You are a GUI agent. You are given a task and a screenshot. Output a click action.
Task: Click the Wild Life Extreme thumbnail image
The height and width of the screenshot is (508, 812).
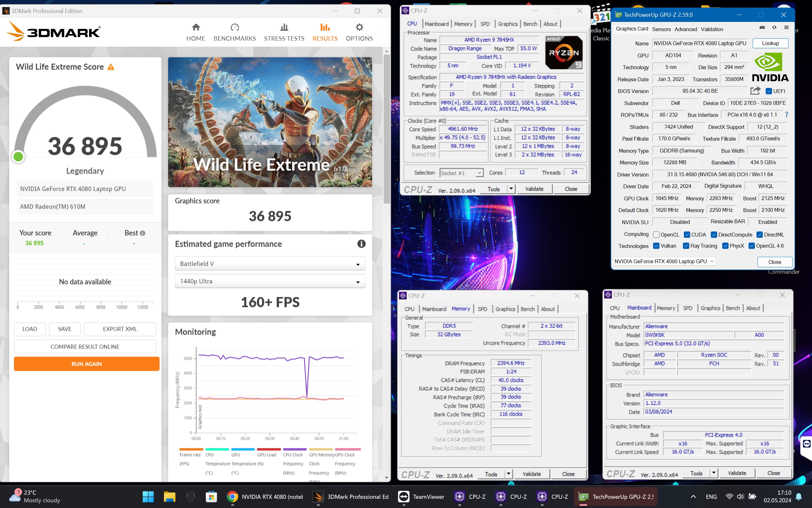270,122
